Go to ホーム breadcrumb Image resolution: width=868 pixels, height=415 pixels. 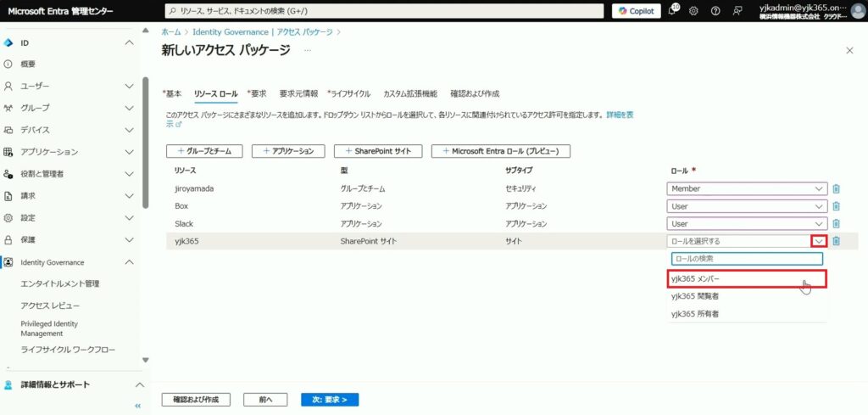pos(171,32)
